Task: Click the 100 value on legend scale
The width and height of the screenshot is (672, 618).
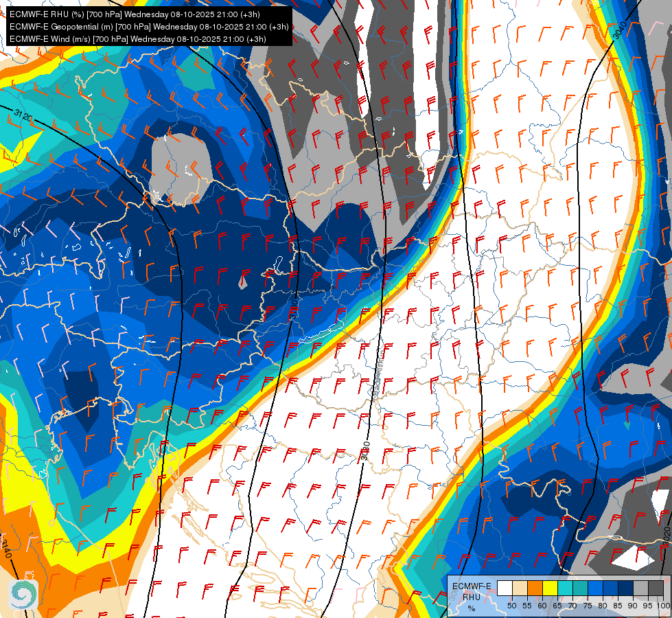Action: [x=664, y=606]
